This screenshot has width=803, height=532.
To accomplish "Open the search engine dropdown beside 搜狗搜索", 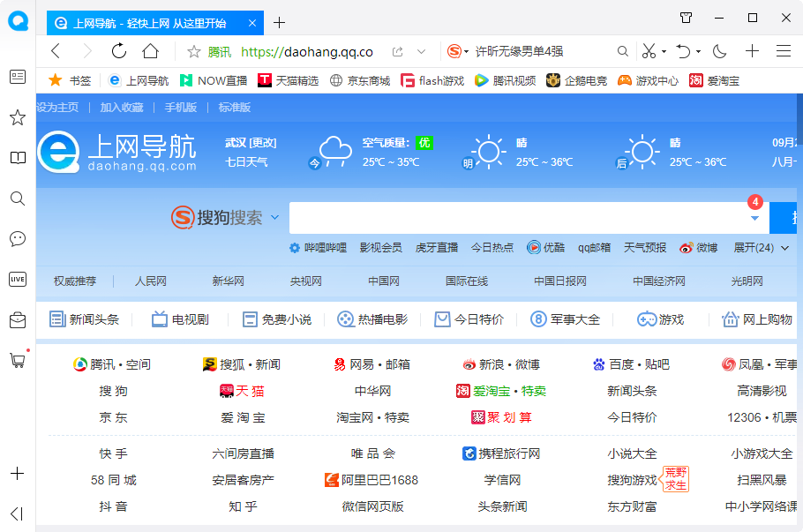I will [x=274, y=216].
